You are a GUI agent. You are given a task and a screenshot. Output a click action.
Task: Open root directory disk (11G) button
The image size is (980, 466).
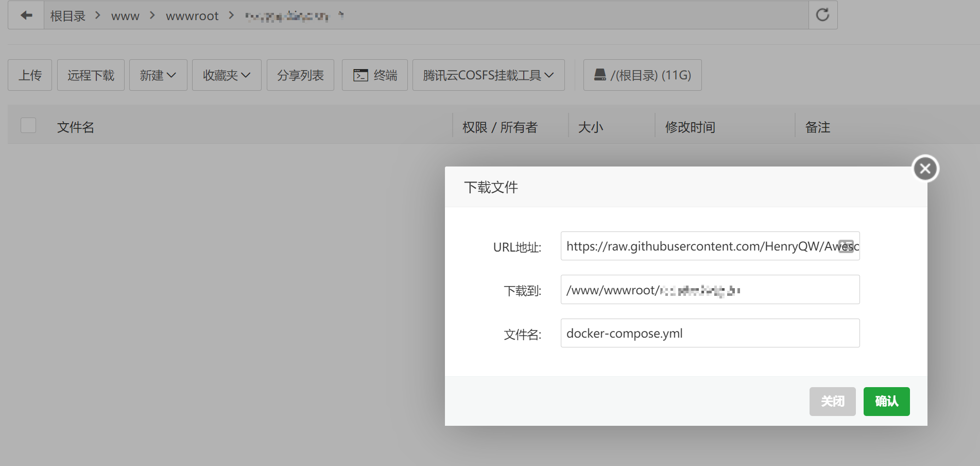click(x=642, y=75)
